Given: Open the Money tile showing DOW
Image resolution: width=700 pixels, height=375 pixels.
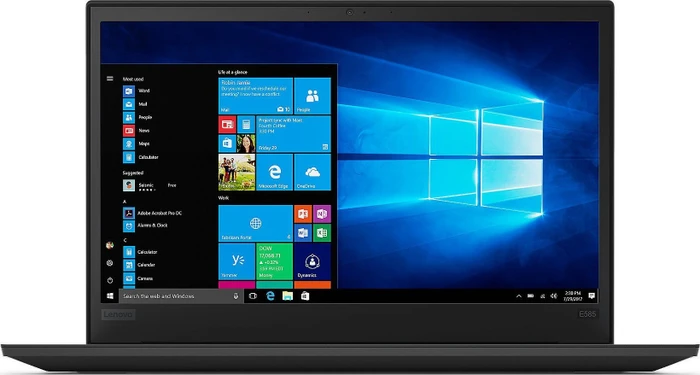Looking at the screenshot, I should [x=275, y=262].
